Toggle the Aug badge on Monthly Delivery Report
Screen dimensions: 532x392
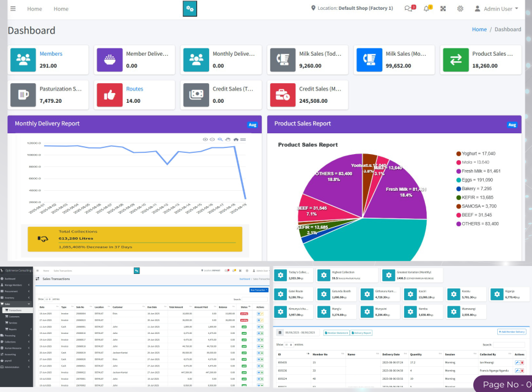click(253, 124)
